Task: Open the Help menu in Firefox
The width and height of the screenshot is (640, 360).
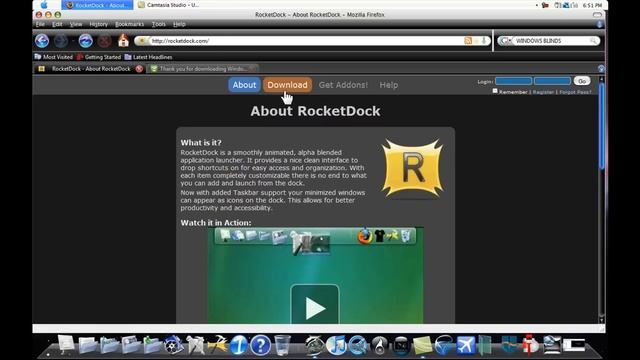Action: pyautogui.click(x=179, y=24)
